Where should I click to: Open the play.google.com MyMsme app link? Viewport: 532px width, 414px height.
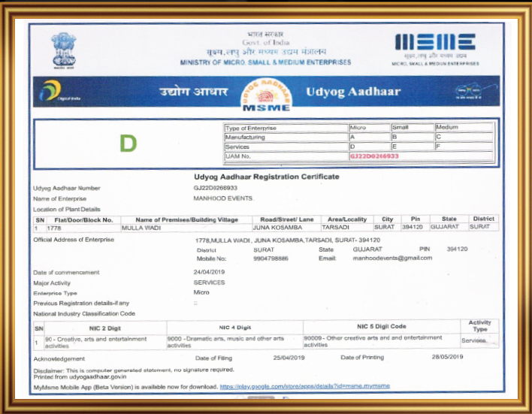304,385
